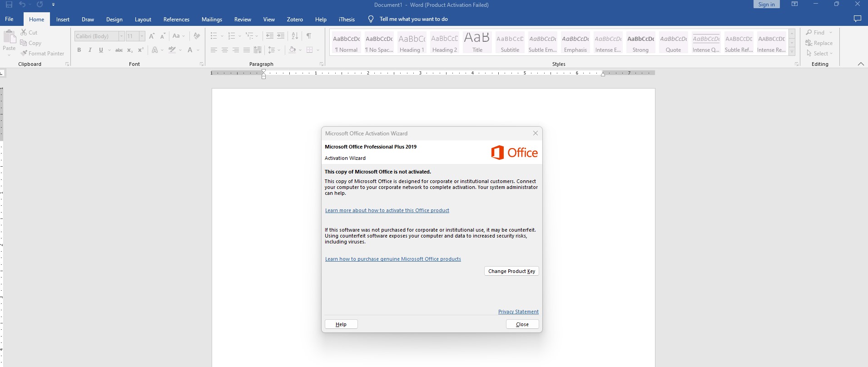Viewport: 868px width, 367px height.
Task: Collapse the ribbon with the chevron
Action: [861, 64]
